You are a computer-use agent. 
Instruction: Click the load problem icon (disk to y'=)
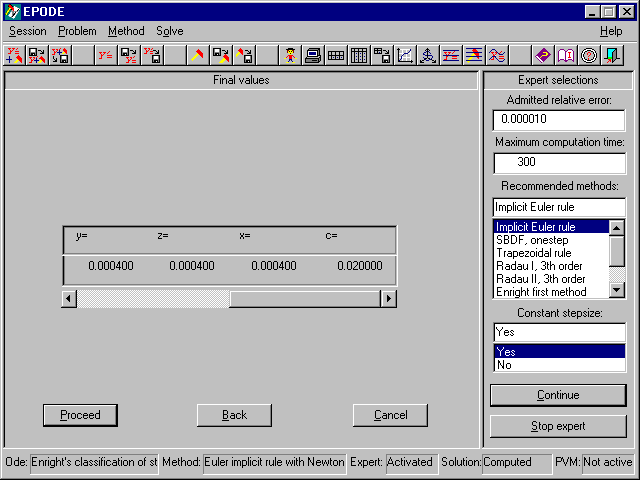pyautogui.click(x=129, y=55)
